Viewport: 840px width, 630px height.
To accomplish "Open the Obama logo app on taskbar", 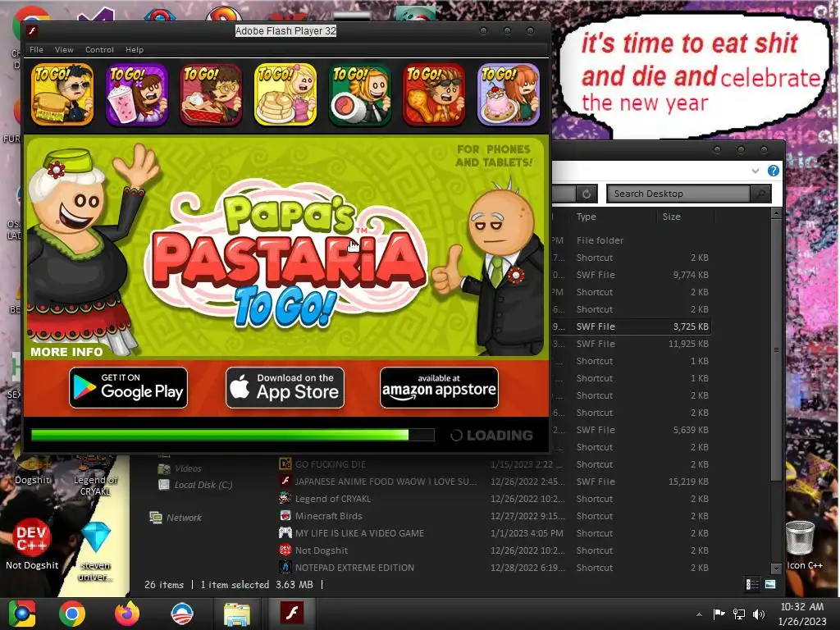I will pos(181,614).
